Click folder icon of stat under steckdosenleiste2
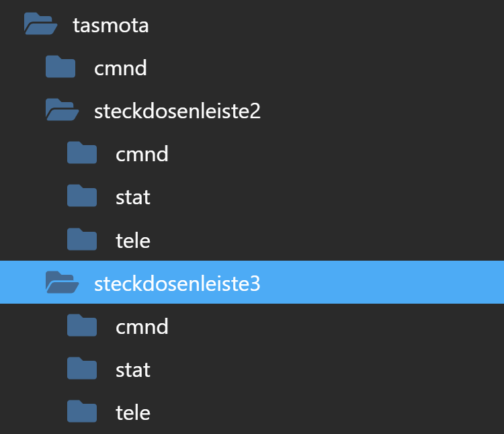Image resolution: width=504 pixels, height=434 pixels. 82,196
